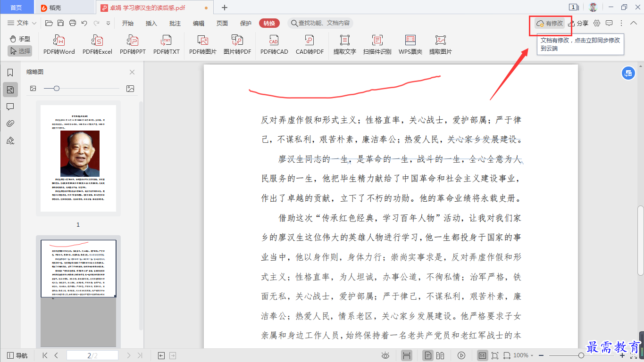This screenshot has height=362, width=644.
Task: Open the bookmark panel in sidebar
Action: [x=10, y=73]
